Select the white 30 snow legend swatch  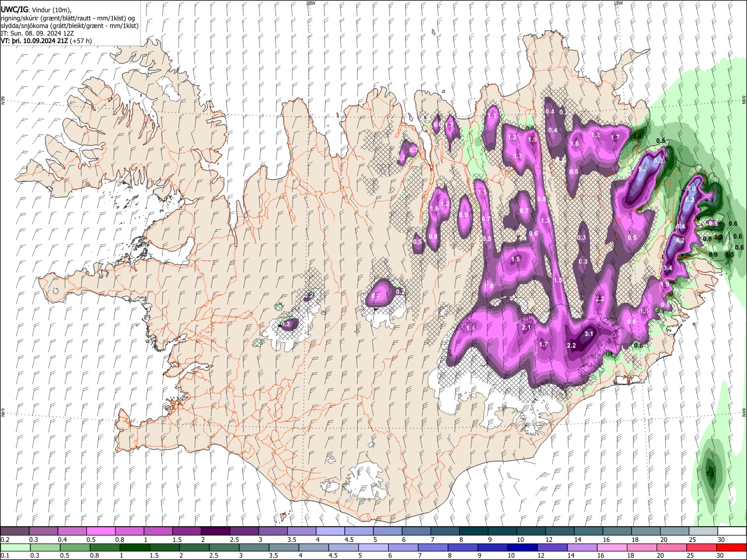(731, 531)
